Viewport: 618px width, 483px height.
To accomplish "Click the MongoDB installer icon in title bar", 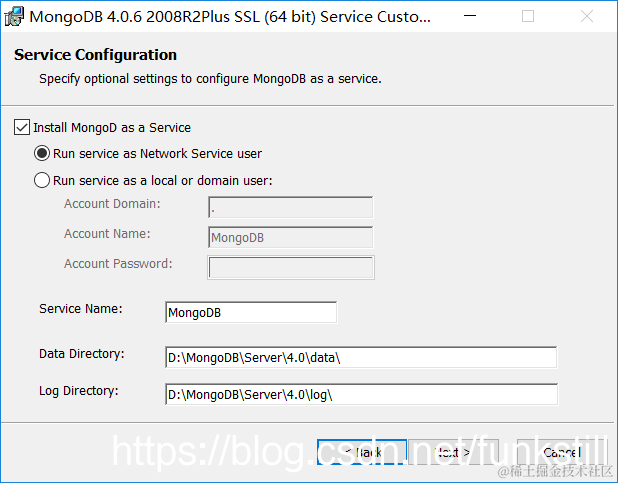I will coord(14,17).
